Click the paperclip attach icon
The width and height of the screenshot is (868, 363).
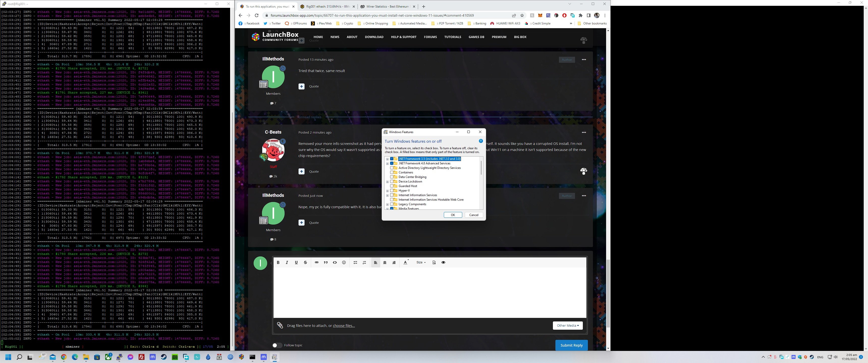pos(280,325)
